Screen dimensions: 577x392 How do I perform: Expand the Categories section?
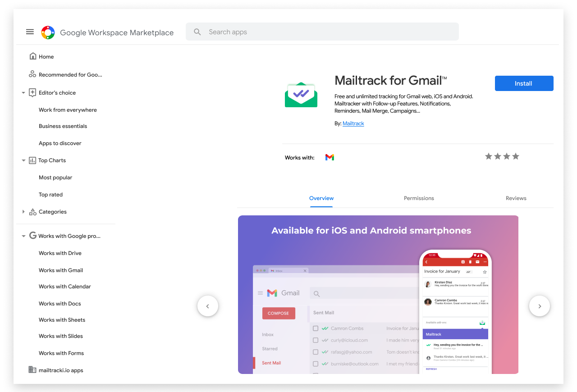pyautogui.click(x=23, y=212)
